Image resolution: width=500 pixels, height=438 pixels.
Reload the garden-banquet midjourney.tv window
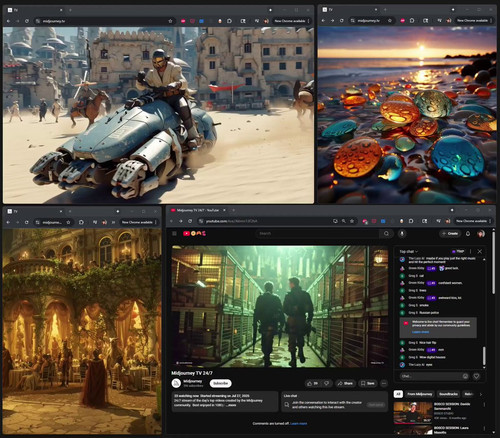pyautogui.click(x=27, y=222)
